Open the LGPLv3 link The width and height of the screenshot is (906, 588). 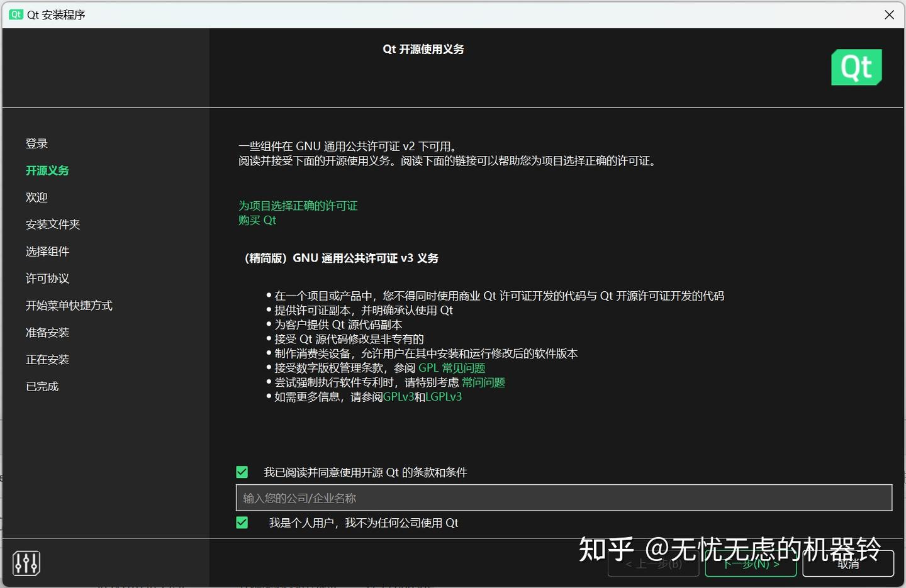[444, 396]
